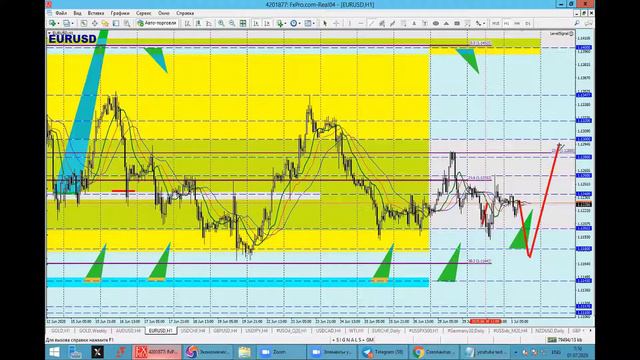
Task: Toggle the Data Window crosshair-style icon
Action: tap(94, 23)
